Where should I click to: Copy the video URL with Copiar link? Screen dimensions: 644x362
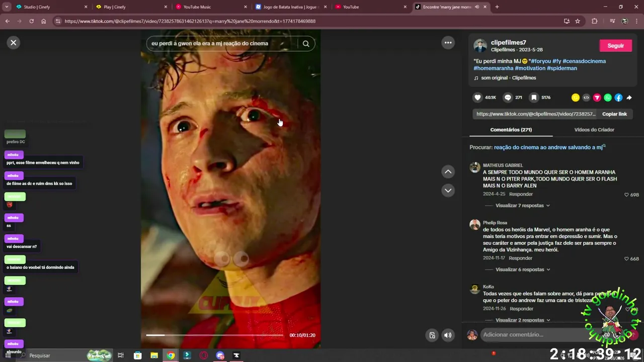pos(614,114)
